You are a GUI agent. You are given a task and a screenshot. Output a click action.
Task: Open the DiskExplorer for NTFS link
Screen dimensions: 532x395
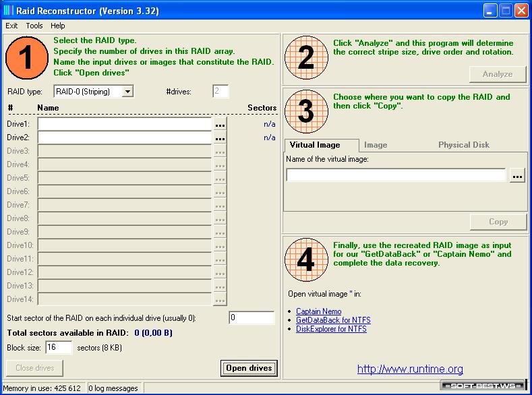coord(331,329)
